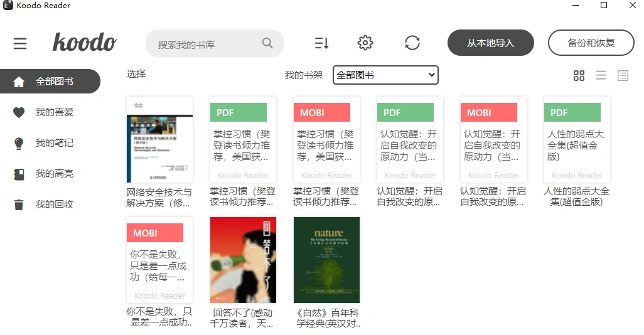Click the 从本地导入 import button

(490, 43)
